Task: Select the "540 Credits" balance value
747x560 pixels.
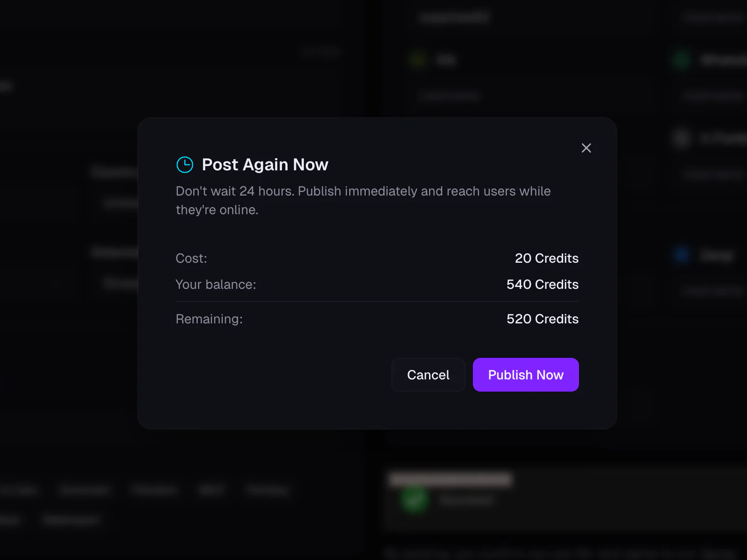Action: (x=542, y=284)
